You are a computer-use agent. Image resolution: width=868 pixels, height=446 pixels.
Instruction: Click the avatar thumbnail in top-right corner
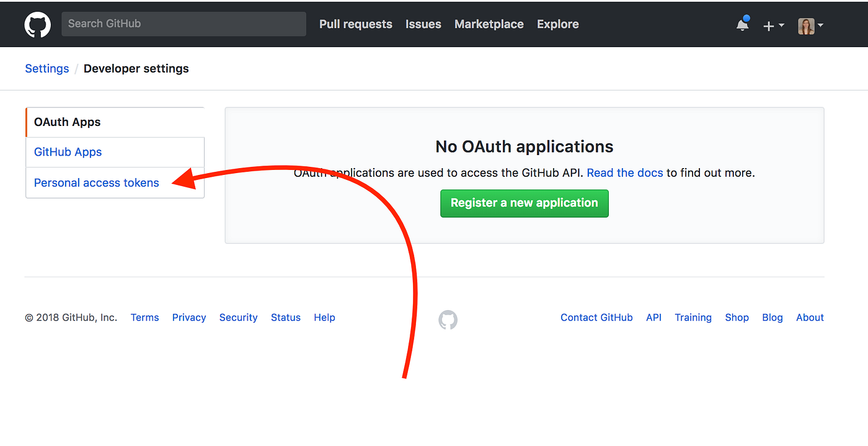[805, 25]
